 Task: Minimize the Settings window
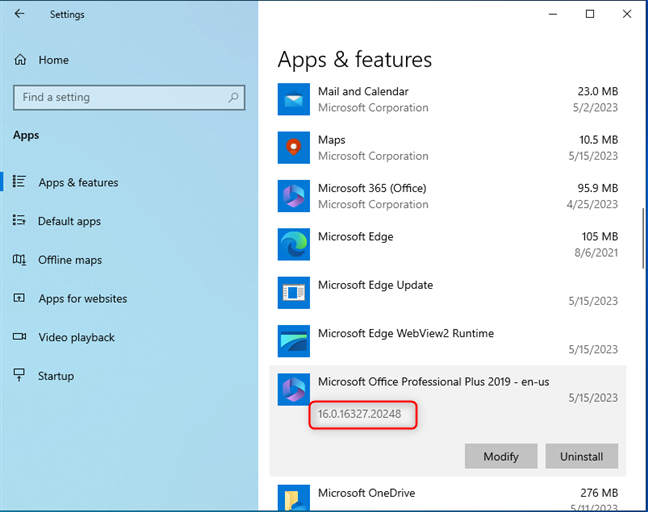[553, 14]
